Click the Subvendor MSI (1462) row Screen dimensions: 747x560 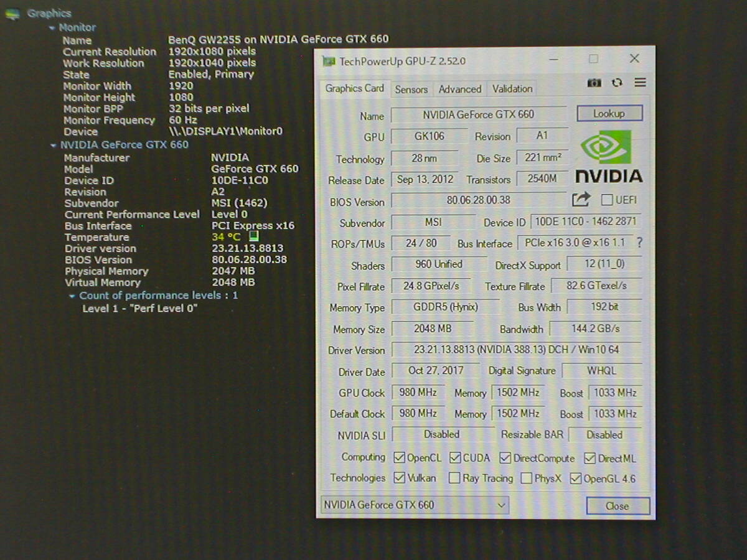pos(166,203)
